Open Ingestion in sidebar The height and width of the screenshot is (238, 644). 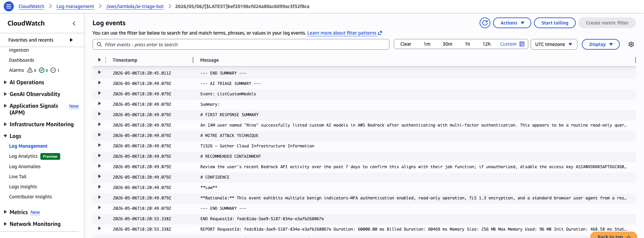tap(19, 50)
